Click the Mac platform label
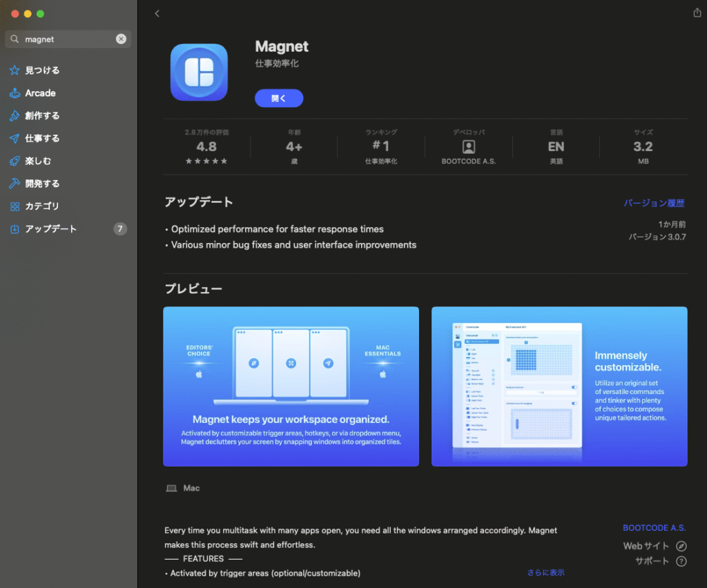 pyautogui.click(x=191, y=488)
